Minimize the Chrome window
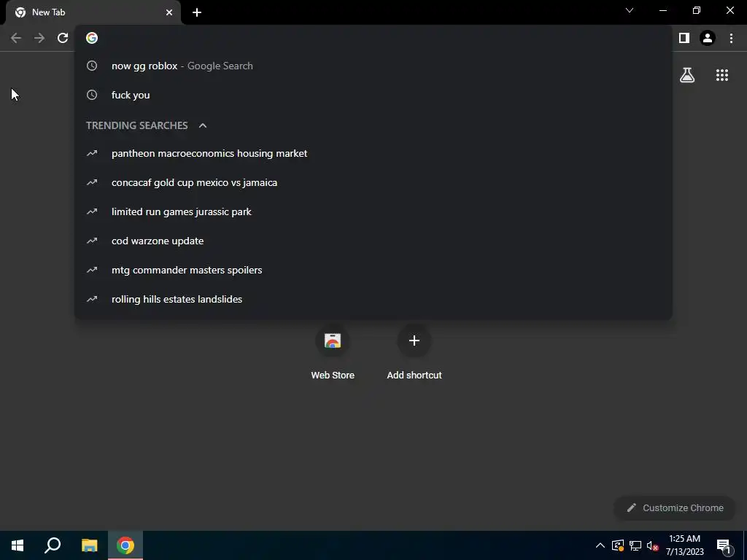 (663, 10)
